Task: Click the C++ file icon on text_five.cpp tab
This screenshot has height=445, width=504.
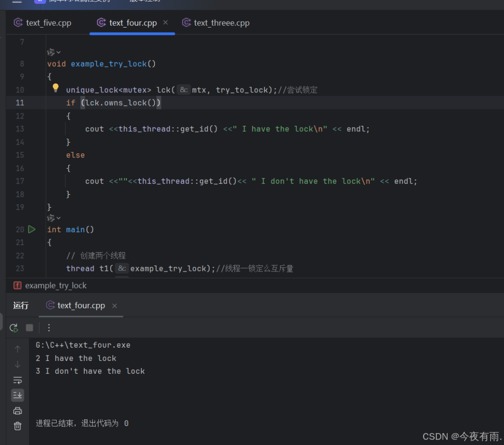Action: point(18,23)
